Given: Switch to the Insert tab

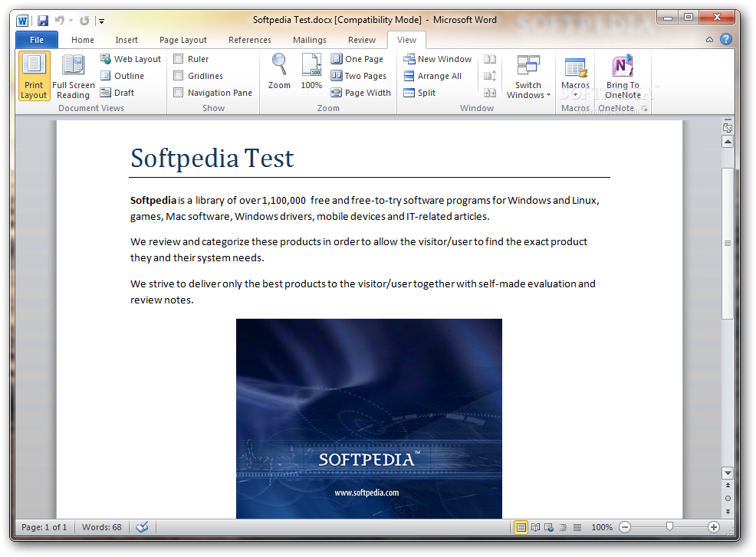Looking at the screenshot, I should point(127,40).
